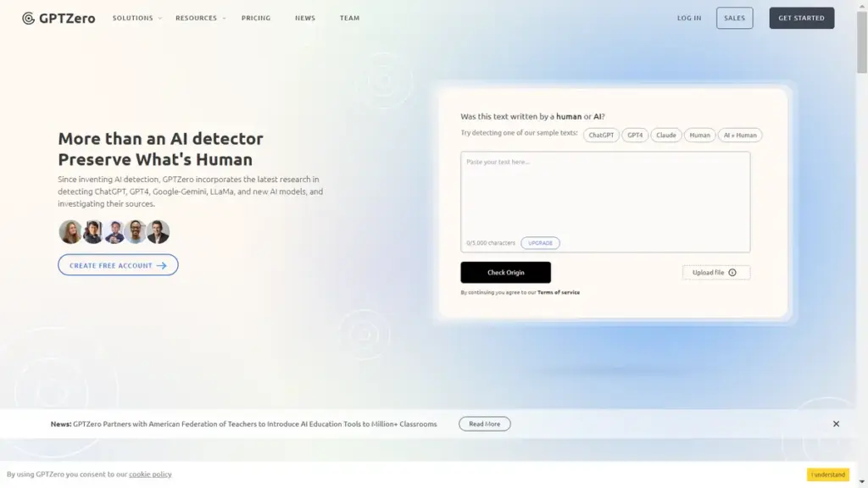Click the Upgrade character limit button
The width and height of the screenshot is (868, 488).
(540, 243)
